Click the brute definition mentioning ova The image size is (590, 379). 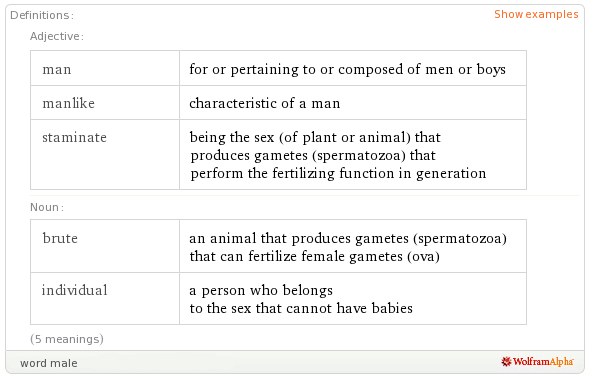coord(348,247)
